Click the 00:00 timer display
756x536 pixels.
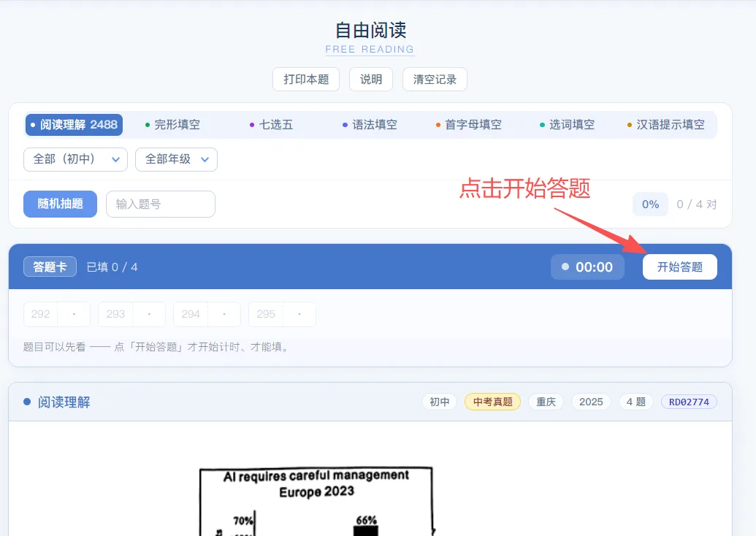588,267
